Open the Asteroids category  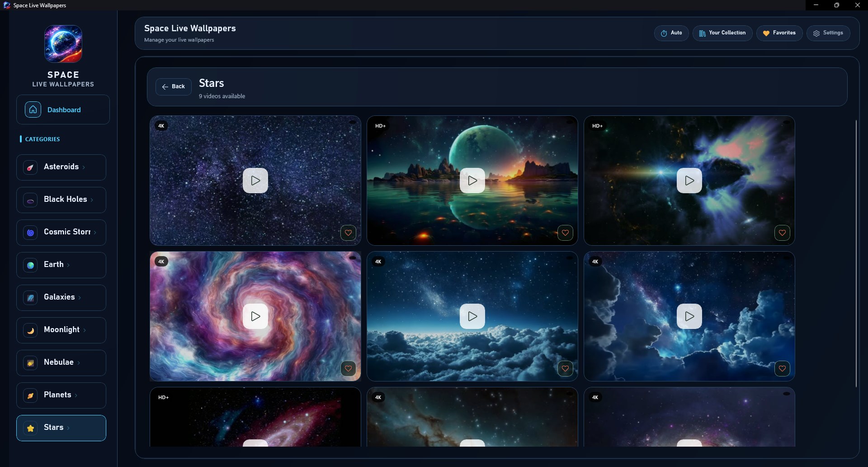tap(61, 167)
